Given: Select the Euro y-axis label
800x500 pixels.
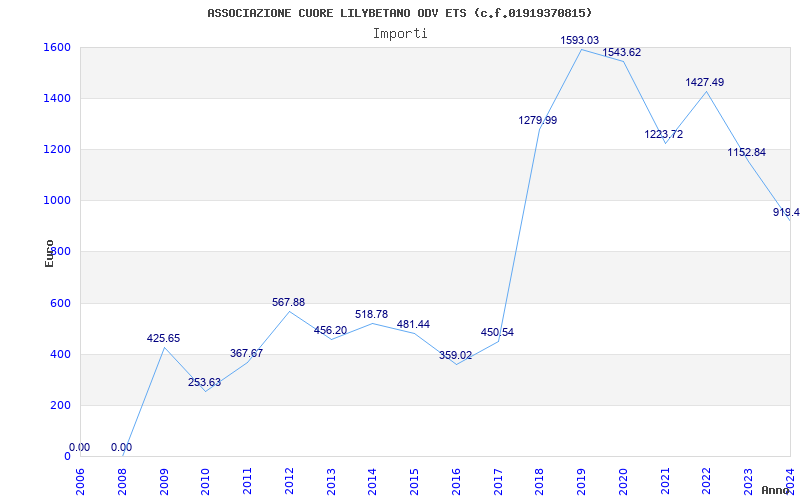Looking at the screenshot, I should 49,253.
